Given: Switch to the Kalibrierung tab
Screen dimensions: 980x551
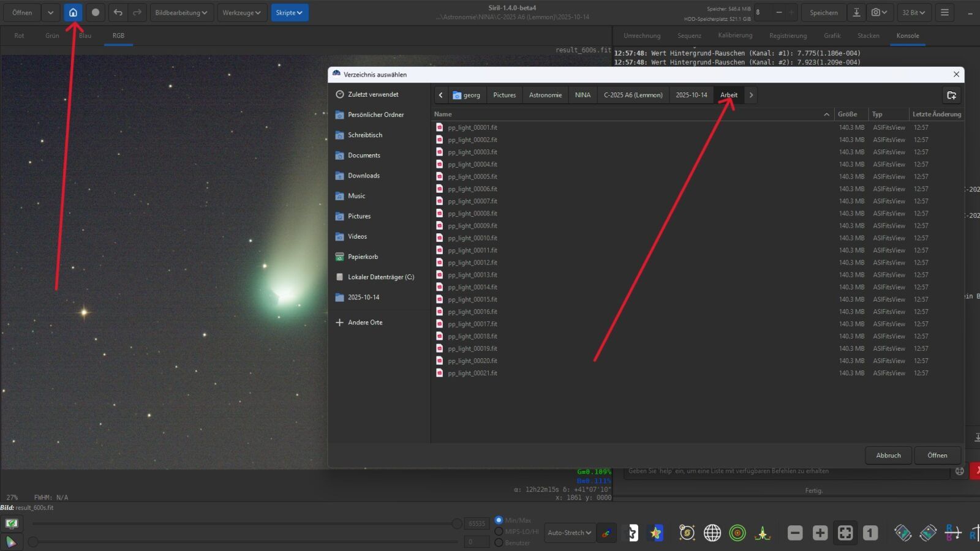Looking at the screenshot, I should coord(735,36).
